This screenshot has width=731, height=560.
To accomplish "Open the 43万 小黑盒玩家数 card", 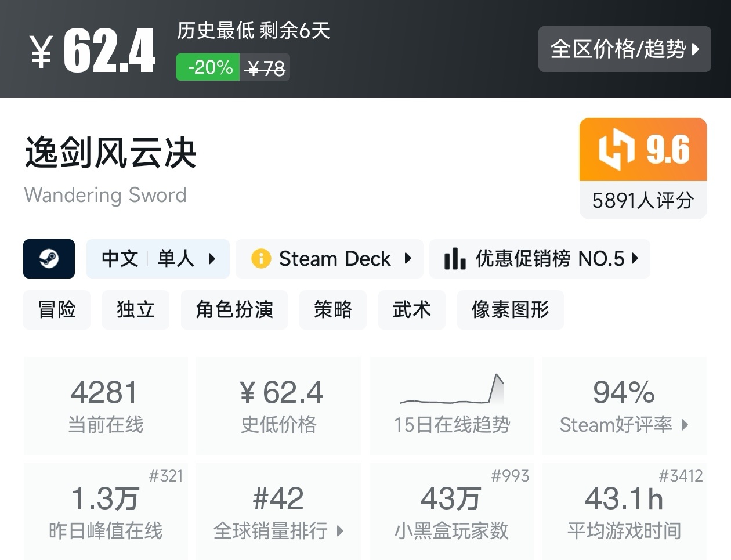I will pyautogui.click(x=451, y=511).
